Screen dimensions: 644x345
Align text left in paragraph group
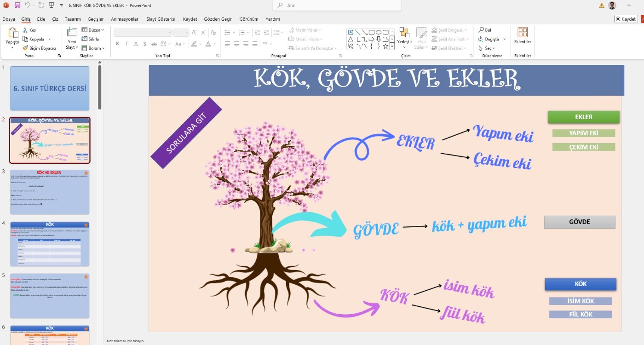(227, 44)
